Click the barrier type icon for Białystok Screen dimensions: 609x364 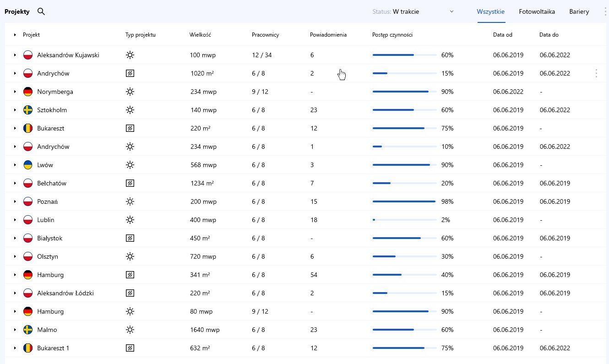[x=130, y=238]
